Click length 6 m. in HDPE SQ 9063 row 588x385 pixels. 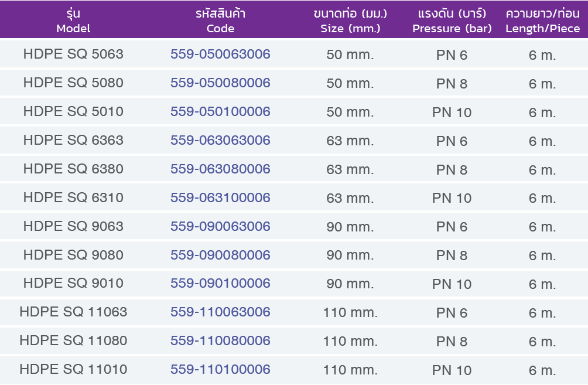(x=543, y=227)
